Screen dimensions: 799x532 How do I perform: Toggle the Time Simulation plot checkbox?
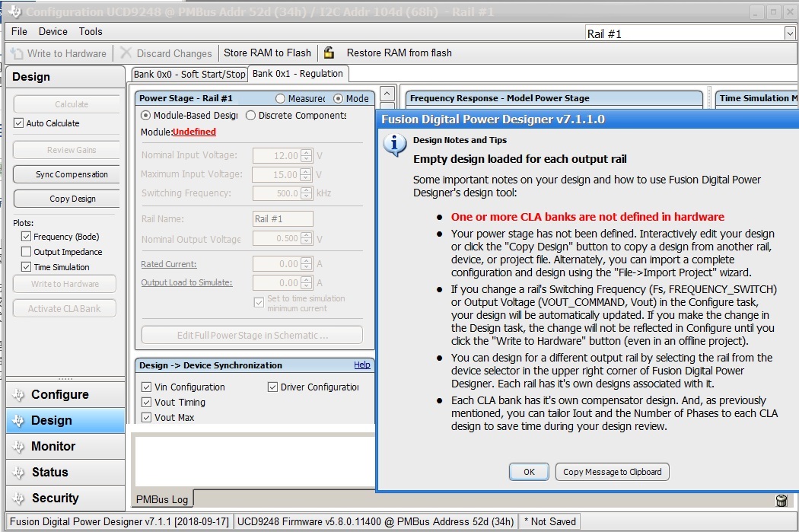coord(26,267)
